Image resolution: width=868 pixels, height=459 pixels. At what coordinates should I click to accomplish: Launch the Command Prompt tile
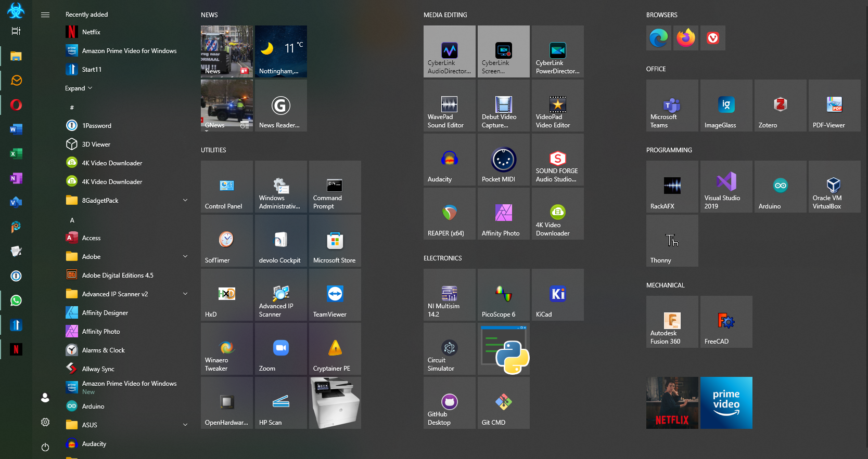(x=335, y=187)
